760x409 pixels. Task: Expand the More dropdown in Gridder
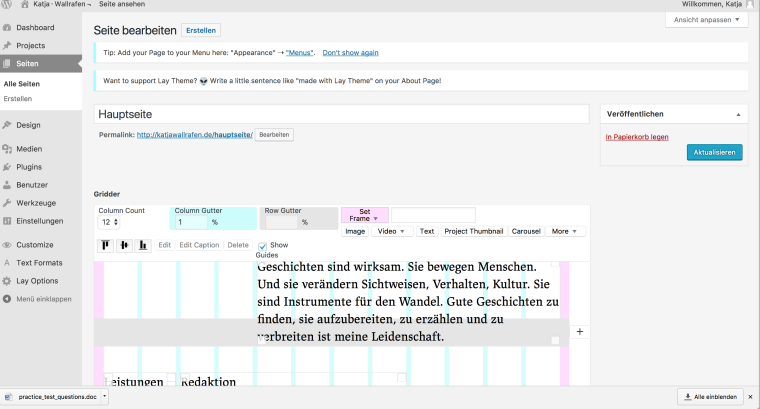click(565, 231)
